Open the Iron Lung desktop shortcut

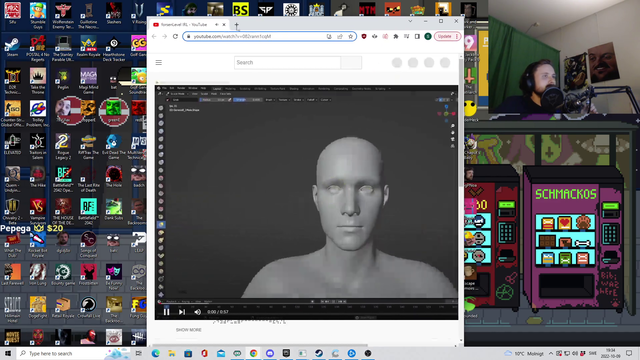click(x=38, y=274)
